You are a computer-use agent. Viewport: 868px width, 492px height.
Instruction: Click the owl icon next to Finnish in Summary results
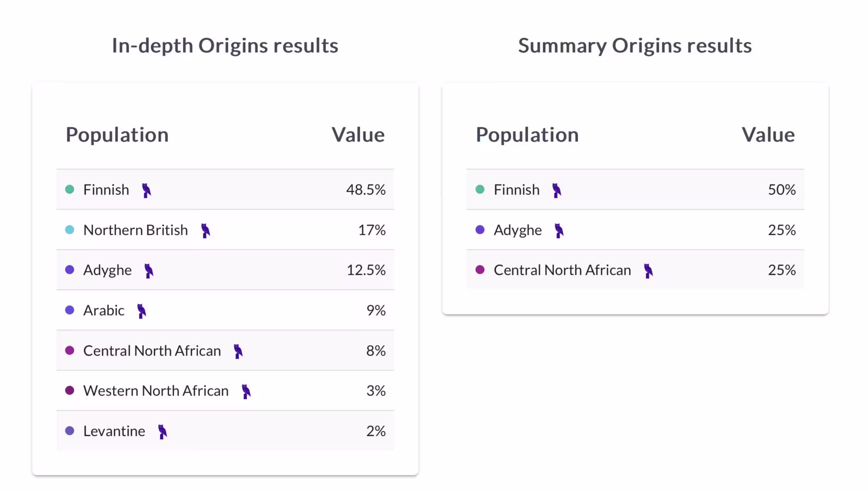tap(557, 190)
